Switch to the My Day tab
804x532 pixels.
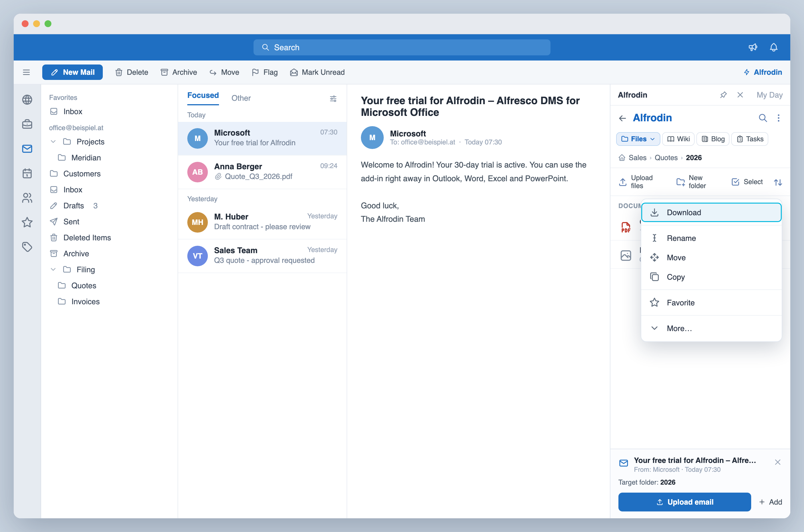click(x=769, y=95)
